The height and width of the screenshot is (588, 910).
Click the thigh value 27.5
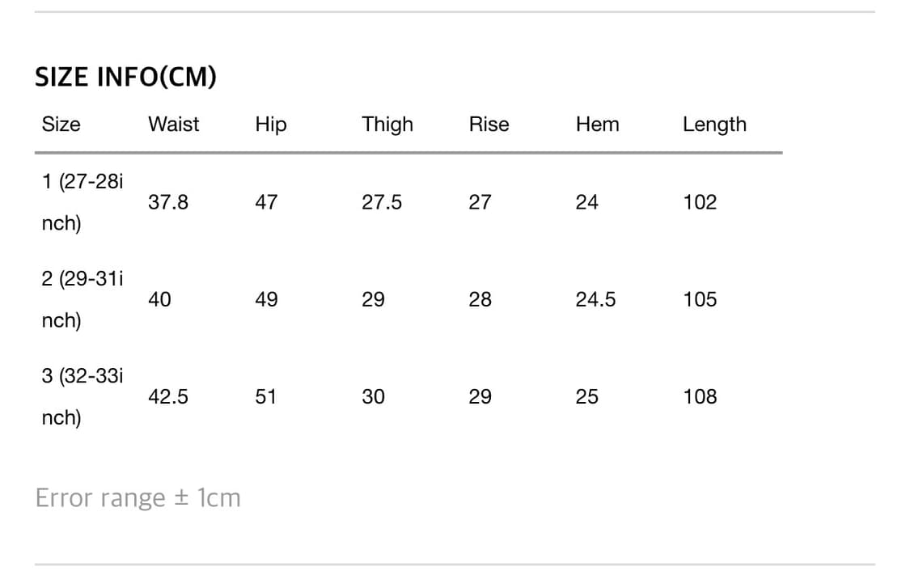[382, 202]
